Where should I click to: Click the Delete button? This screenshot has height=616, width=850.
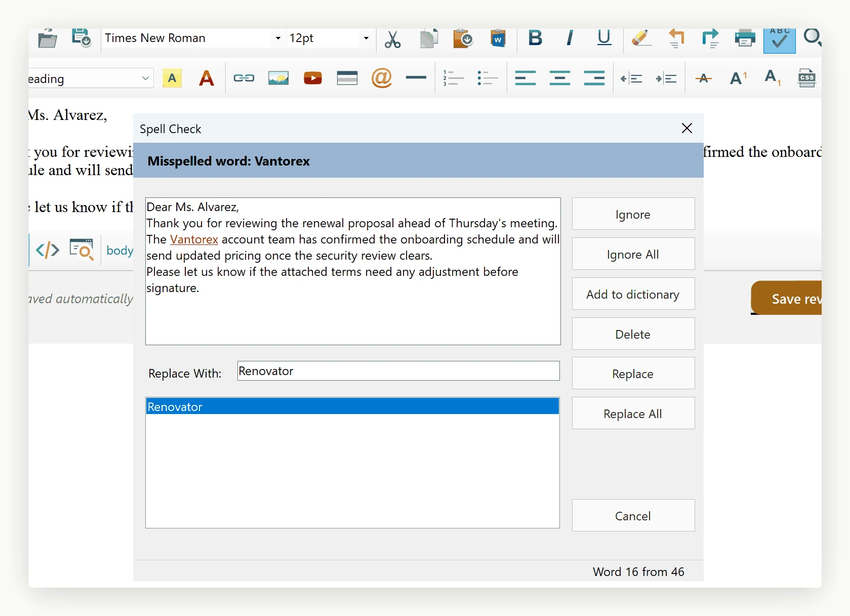pos(633,334)
